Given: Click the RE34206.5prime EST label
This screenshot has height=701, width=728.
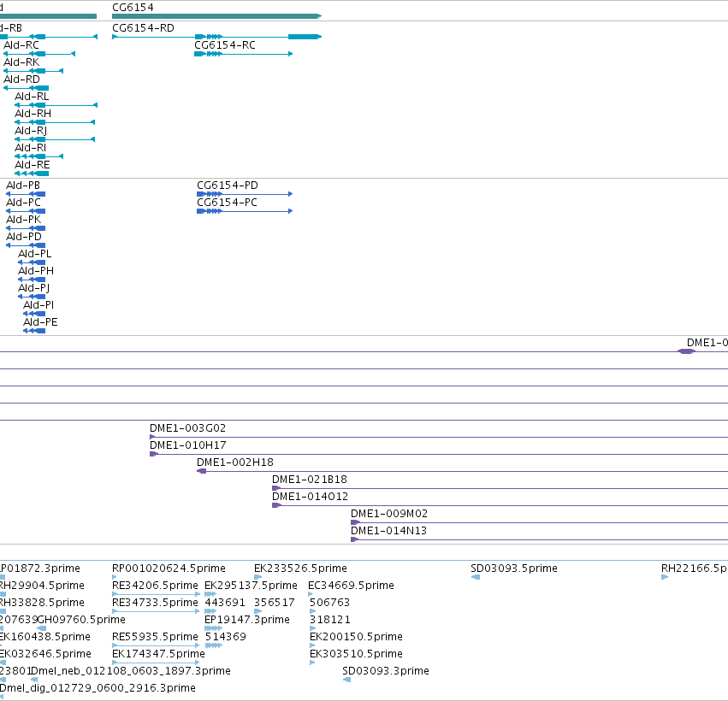Looking at the screenshot, I should click(155, 586).
